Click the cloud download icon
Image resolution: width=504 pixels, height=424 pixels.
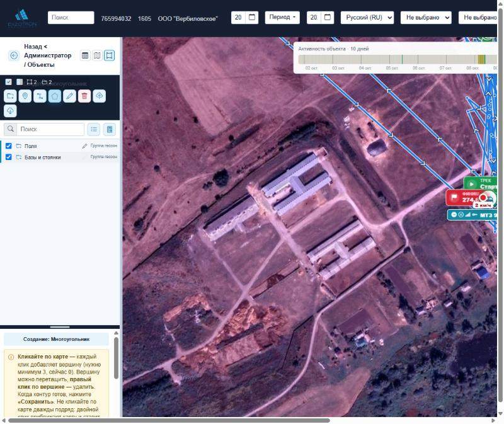tap(10, 111)
